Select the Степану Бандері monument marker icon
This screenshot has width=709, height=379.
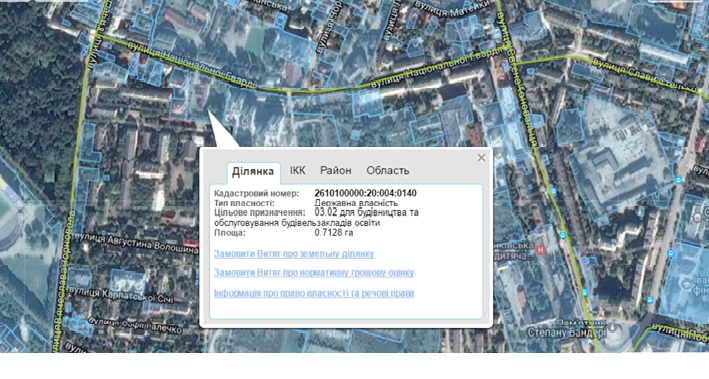coord(612,328)
